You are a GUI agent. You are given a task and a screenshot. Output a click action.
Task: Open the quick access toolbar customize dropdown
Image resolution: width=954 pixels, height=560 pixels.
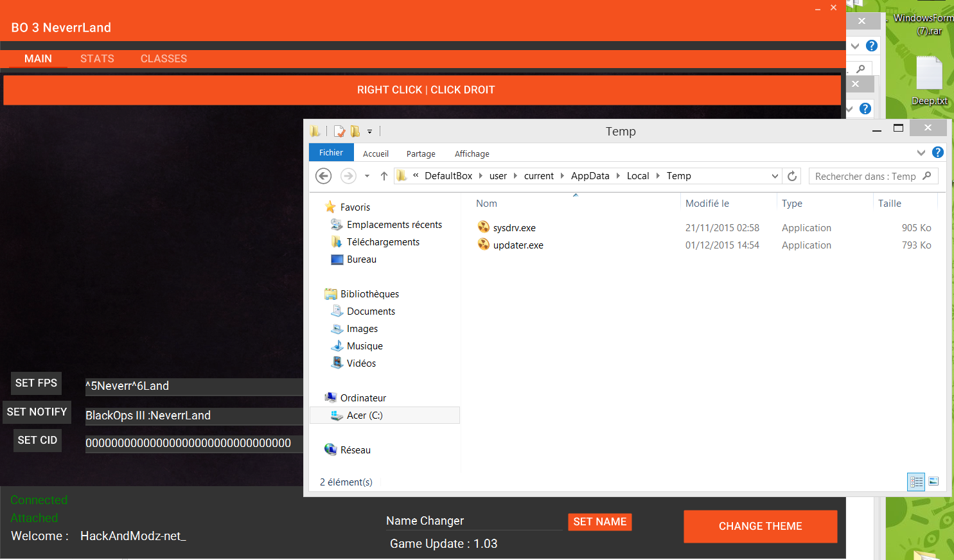(369, 132)
